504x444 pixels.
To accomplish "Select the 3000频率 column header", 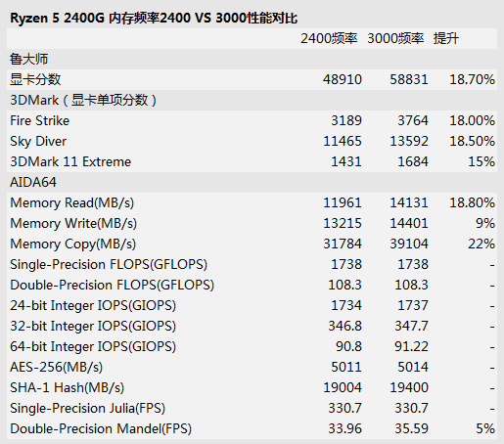I will tap(395, 38).
